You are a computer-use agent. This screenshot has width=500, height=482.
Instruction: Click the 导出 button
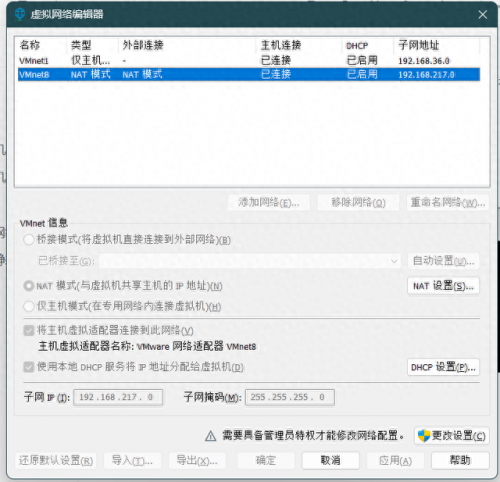pyautogui.click(x=197, y=460)
